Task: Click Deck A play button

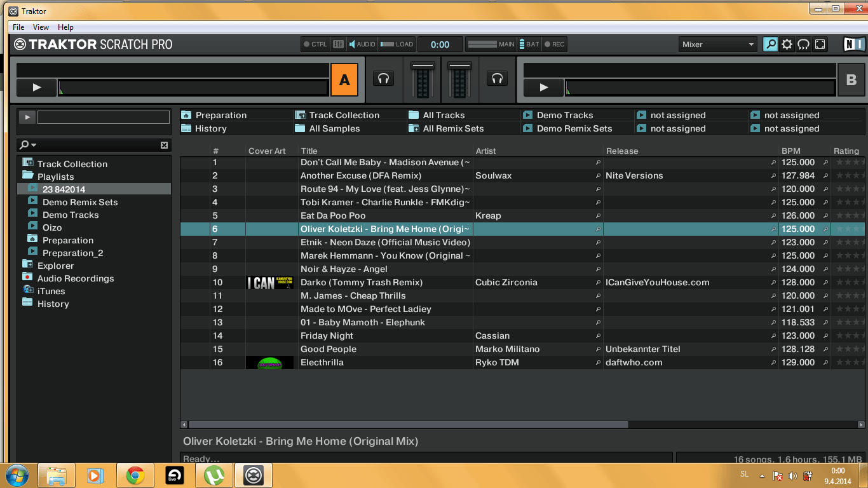Action: pyautogui.click(x=36, y=88)
